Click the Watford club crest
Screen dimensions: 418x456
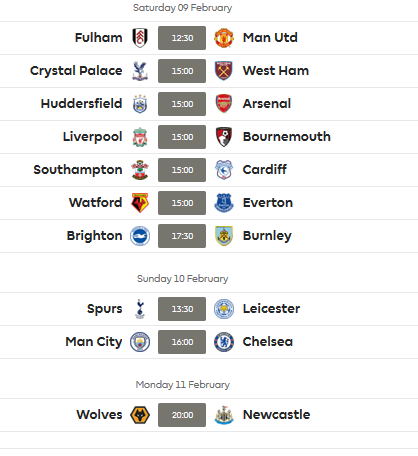point(140,203)
